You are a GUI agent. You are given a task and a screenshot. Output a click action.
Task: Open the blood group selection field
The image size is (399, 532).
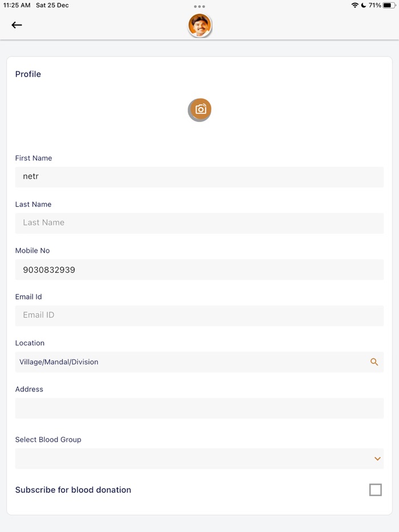(x=194, y=459)
